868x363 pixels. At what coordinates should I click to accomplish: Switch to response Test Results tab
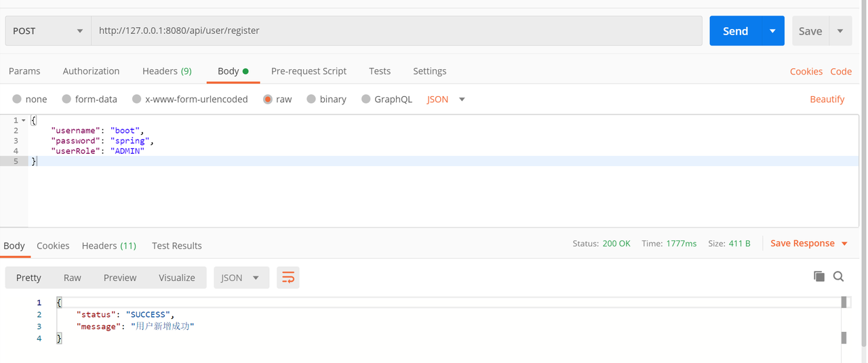[x=176, y=246]
